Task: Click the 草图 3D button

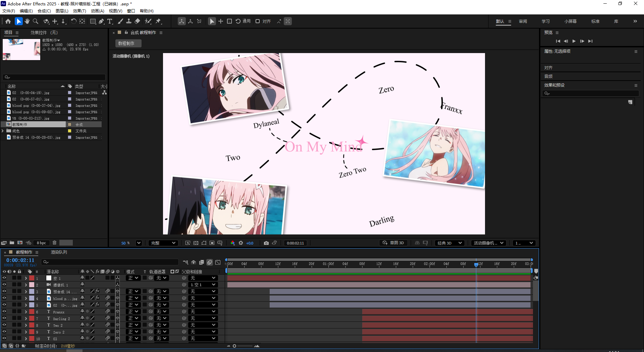Action: [393, 243]
